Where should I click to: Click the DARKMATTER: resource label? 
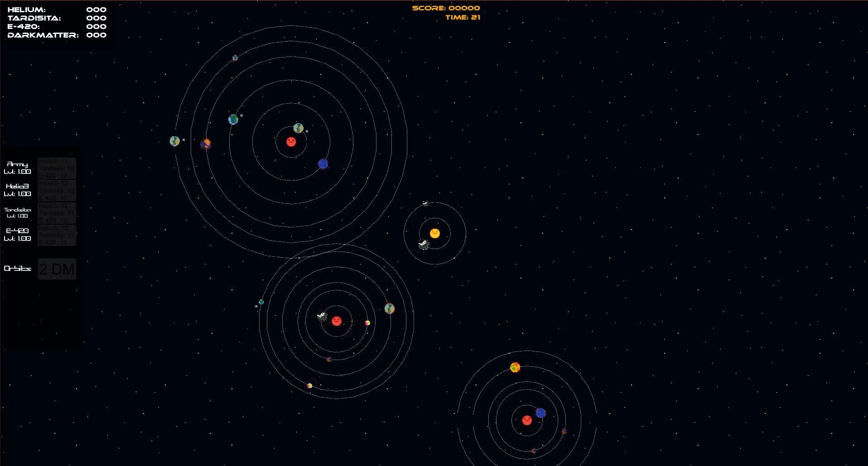click(x=43, y=35)
